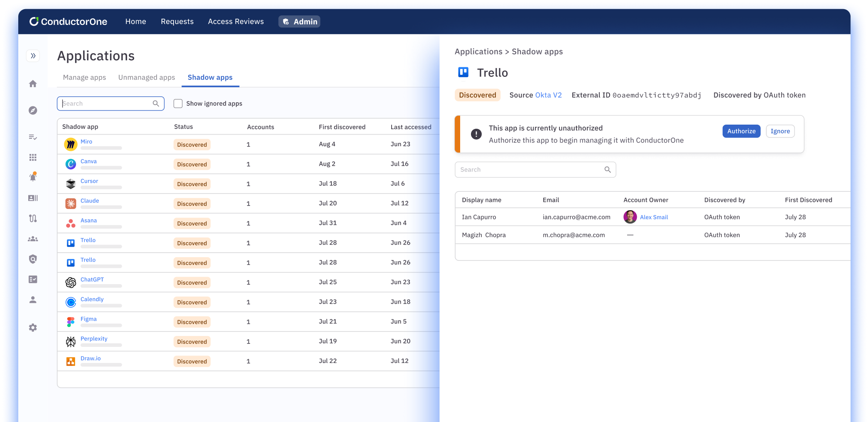
Task: Click the shield search icon in sidebar
Action: coord(33,259)
